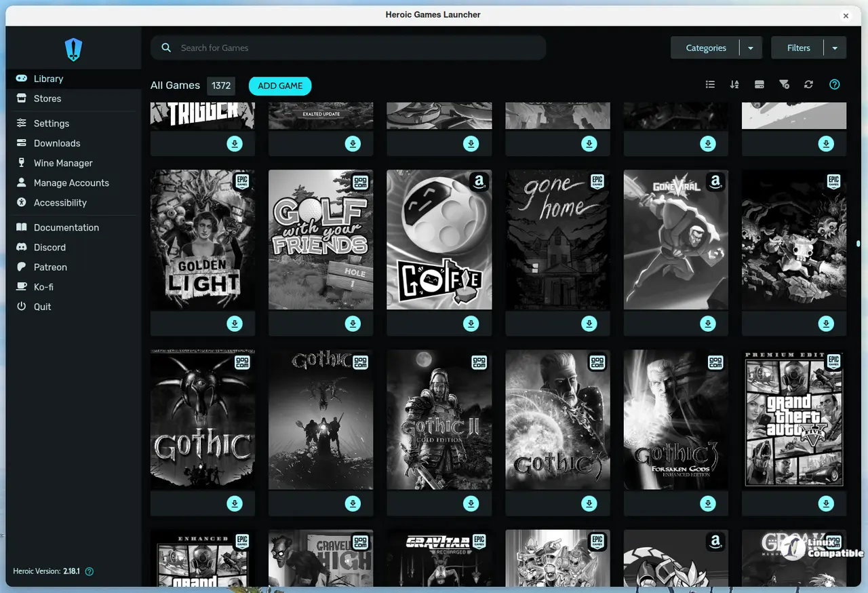Viewport: 868px width, 593px height.
Task: Click the library vertical scrollbar thumb
Action: [859, 243]
